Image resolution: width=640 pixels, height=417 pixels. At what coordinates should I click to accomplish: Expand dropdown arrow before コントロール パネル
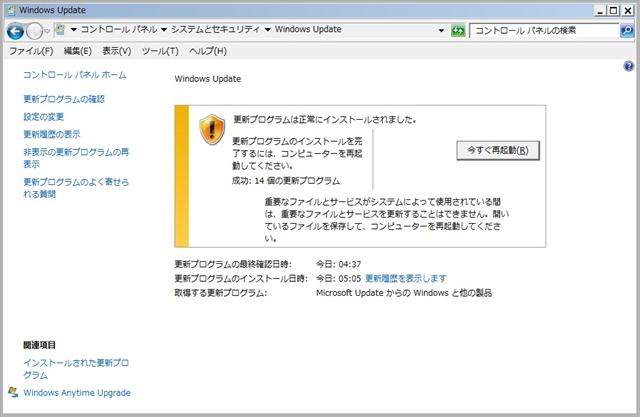coord(73,29)
